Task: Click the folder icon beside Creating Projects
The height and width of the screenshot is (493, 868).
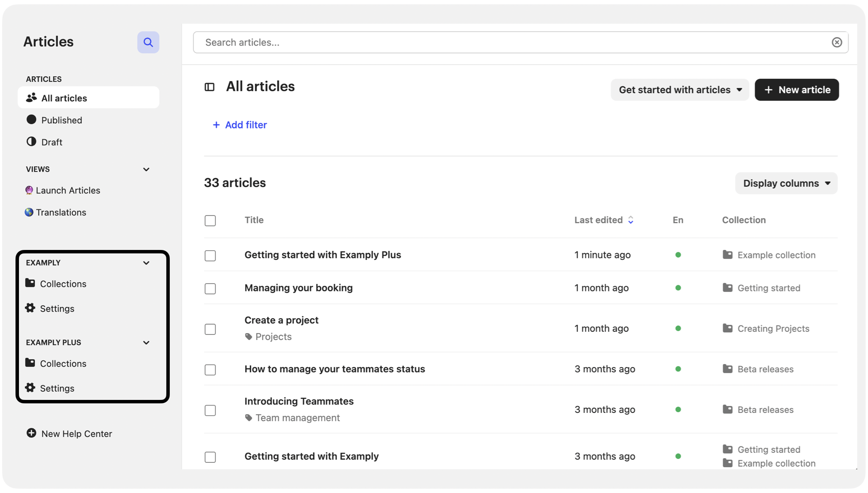Action: [x=727, y=328]
